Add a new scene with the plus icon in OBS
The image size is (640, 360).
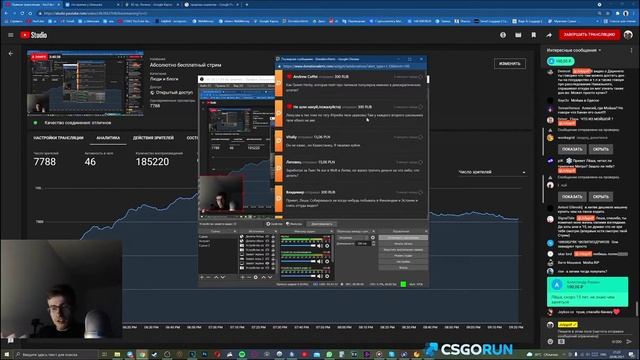point(202,277)
